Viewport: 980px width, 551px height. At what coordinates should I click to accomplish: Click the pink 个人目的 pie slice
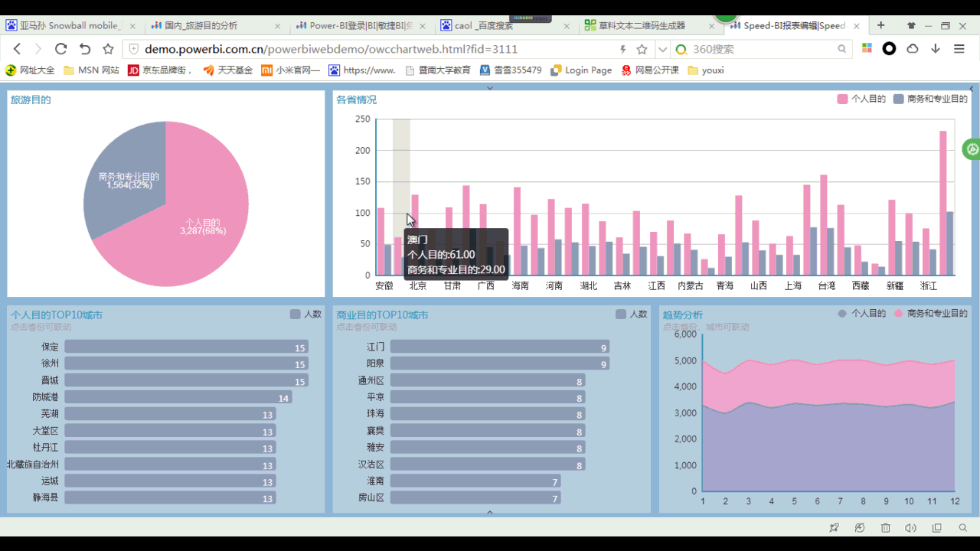207,230
